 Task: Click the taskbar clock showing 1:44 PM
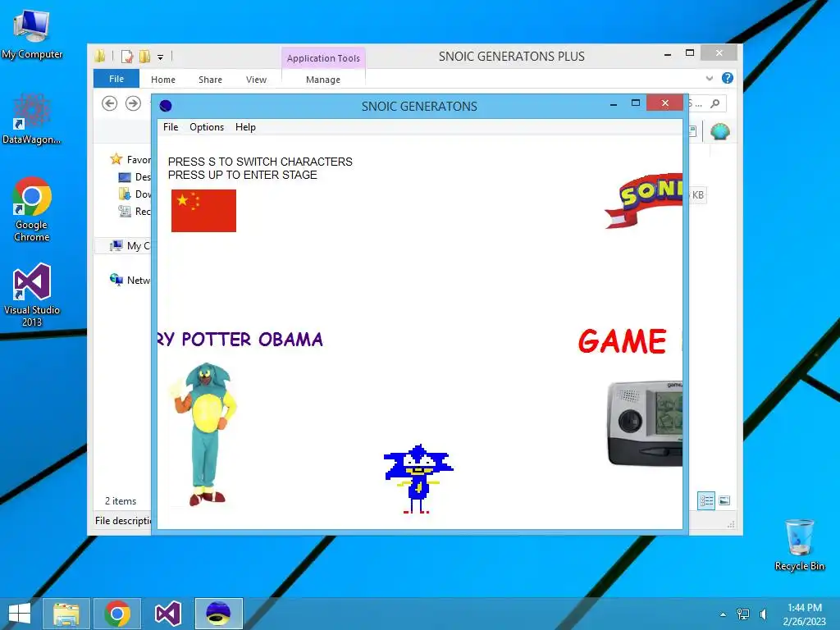click(x=805, y=614)
